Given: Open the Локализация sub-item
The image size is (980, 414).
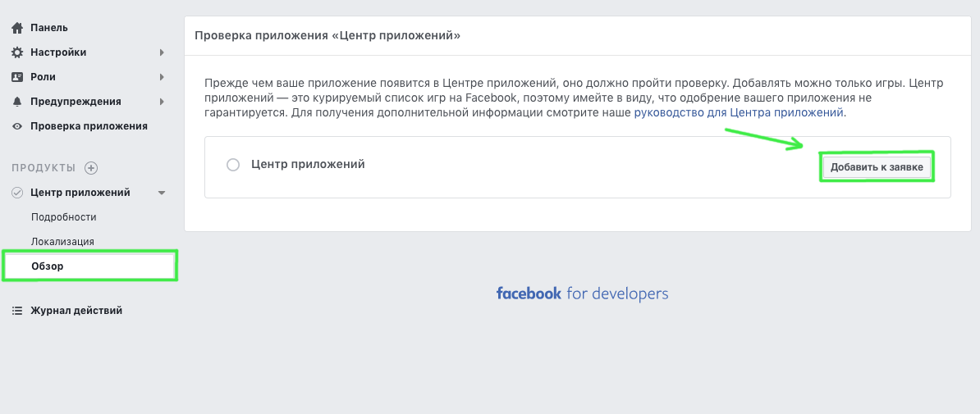Looking at the screenshot, I should [x=62, y=242].
